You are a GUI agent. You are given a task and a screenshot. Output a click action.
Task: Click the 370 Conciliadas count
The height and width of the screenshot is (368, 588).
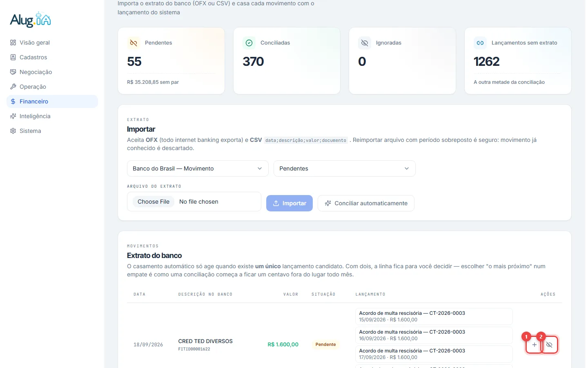(253, 61)
